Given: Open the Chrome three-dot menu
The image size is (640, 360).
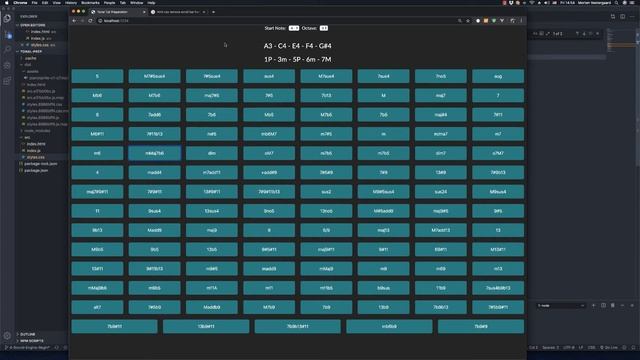Looking at the screenshot, I should 521,20.
